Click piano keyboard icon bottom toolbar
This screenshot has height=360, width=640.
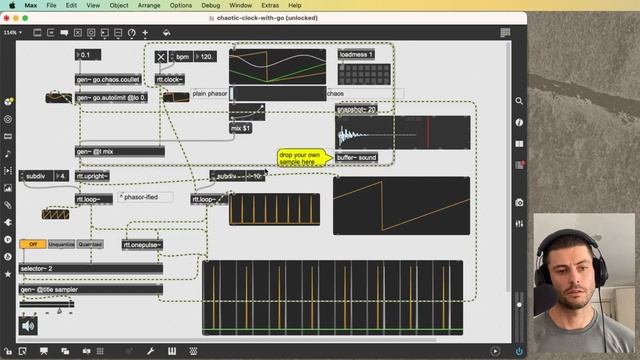click(172, 351)
